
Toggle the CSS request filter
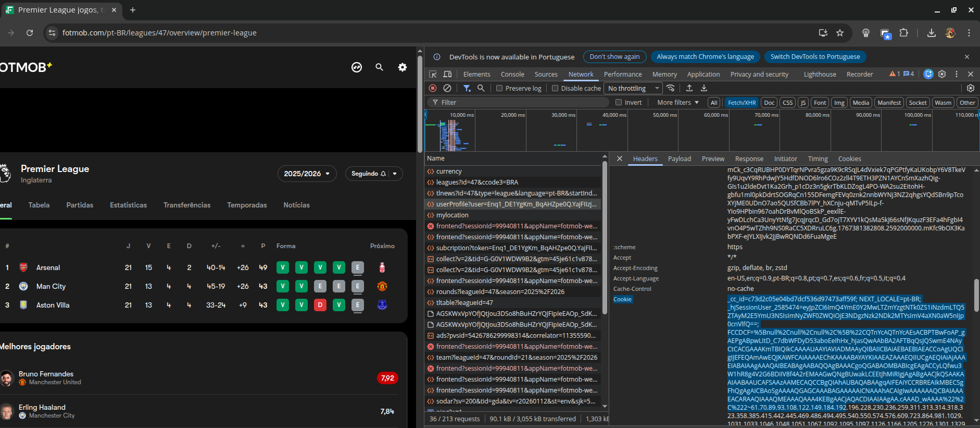tap(787, 103)
